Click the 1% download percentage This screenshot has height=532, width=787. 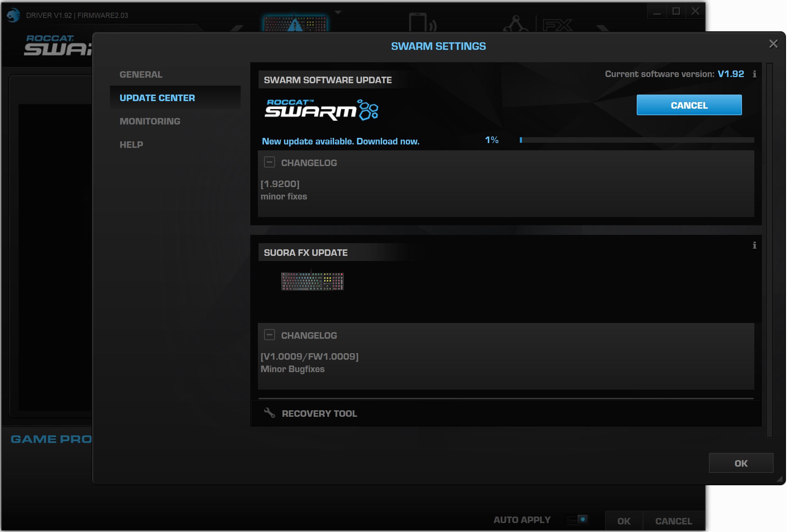click(x=492, y=140)
